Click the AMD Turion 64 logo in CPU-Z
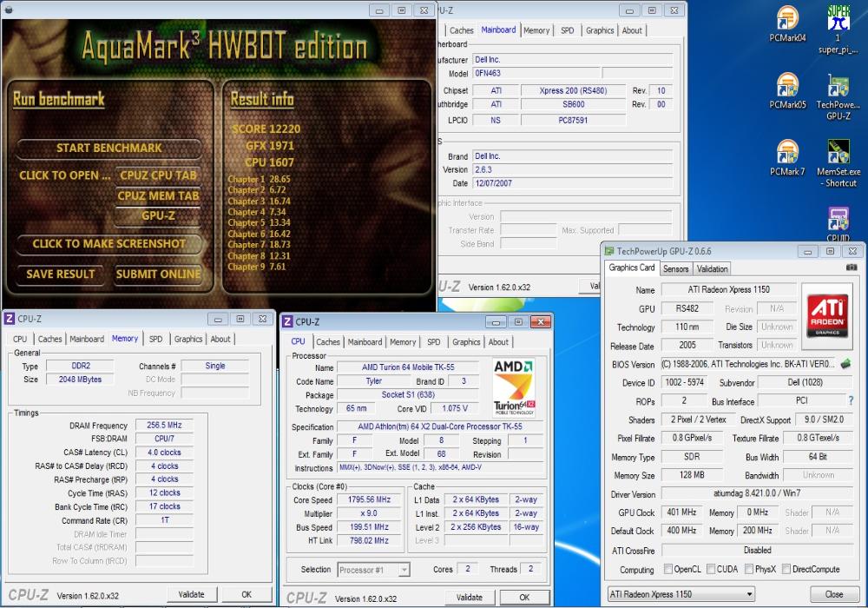The image size is (868, 608). 514,387
